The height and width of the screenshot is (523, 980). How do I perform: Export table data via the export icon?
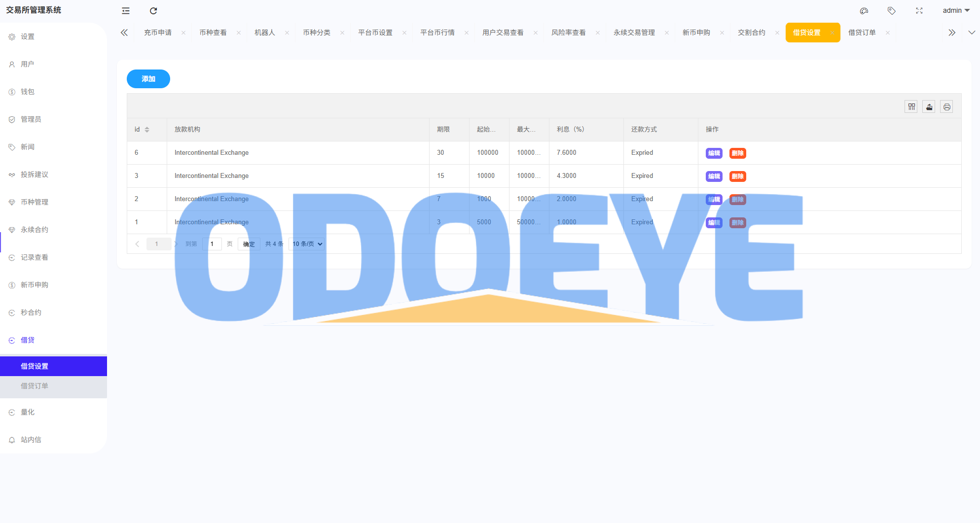point(929,106)
